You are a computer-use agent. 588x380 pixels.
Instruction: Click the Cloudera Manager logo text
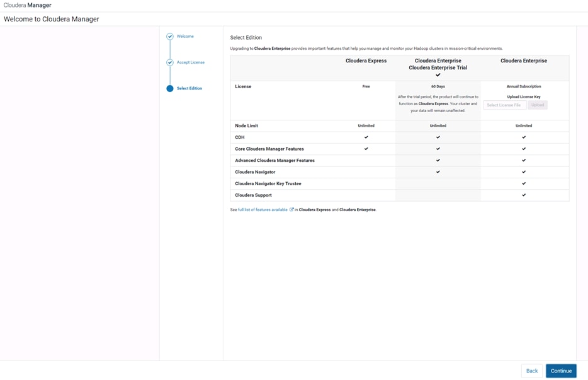[x=27, y=5]
